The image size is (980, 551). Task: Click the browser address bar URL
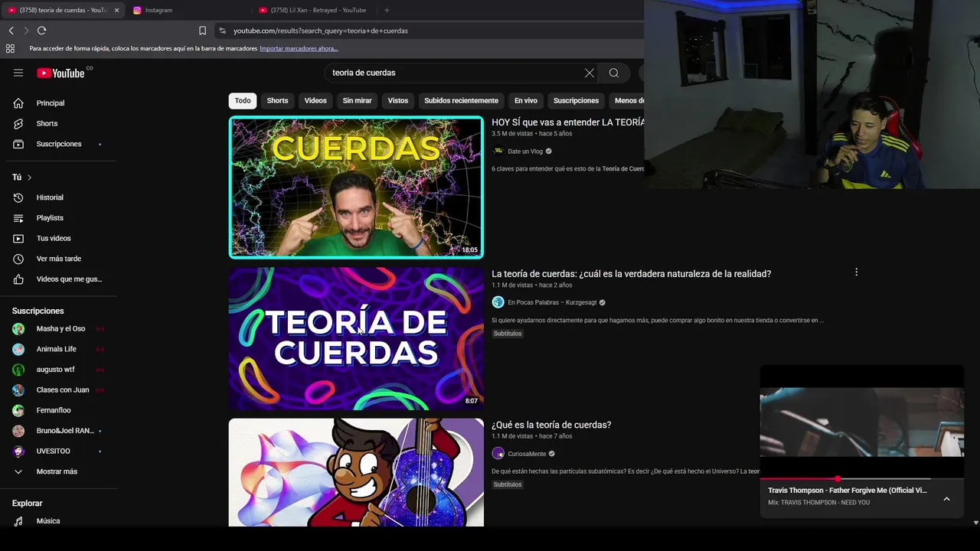click(320, 31)
